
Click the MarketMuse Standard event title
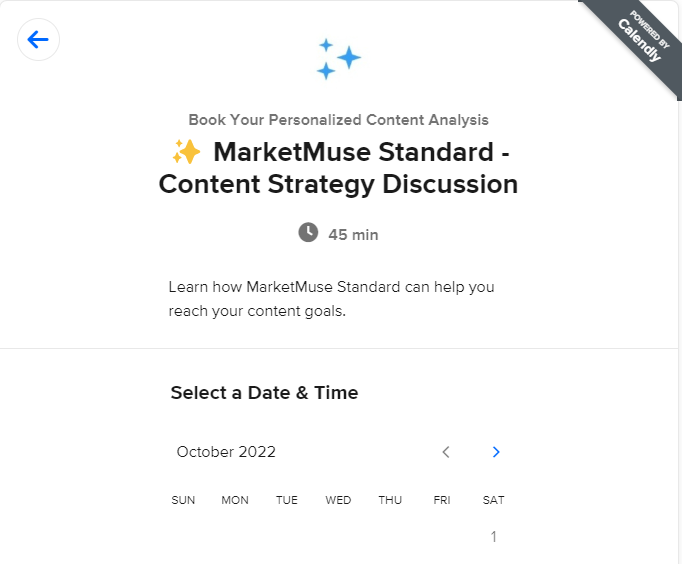click(x=338, y=168)
